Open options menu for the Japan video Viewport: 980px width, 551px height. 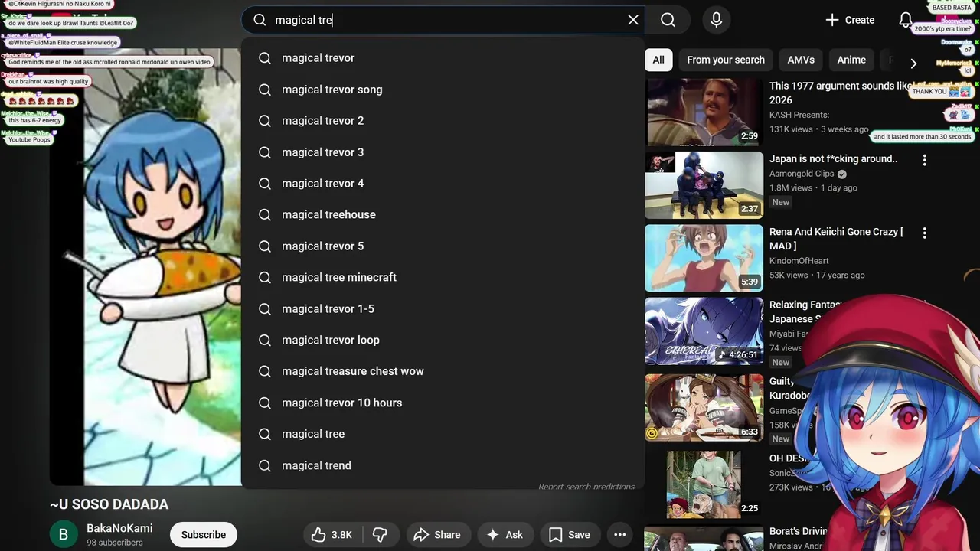[924, 160]
